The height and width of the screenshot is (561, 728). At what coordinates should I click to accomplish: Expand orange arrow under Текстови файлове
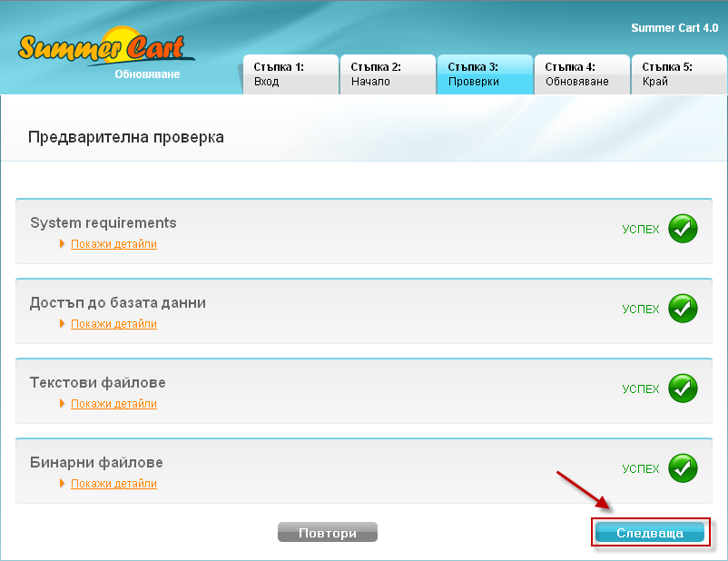coord(63,404)
